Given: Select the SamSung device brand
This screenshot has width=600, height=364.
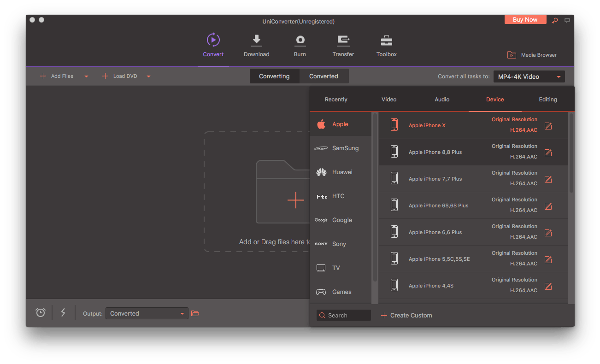Looking at the screenshot, I should coord(341,148).
